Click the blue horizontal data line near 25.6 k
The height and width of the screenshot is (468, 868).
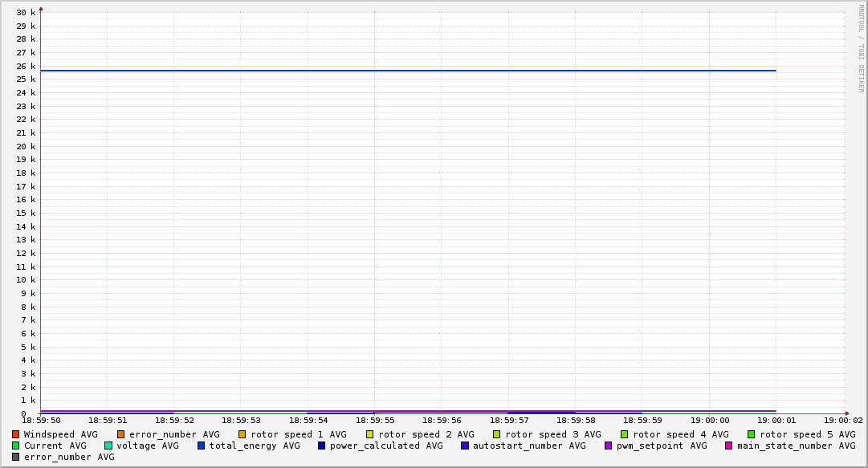point(401,71)
